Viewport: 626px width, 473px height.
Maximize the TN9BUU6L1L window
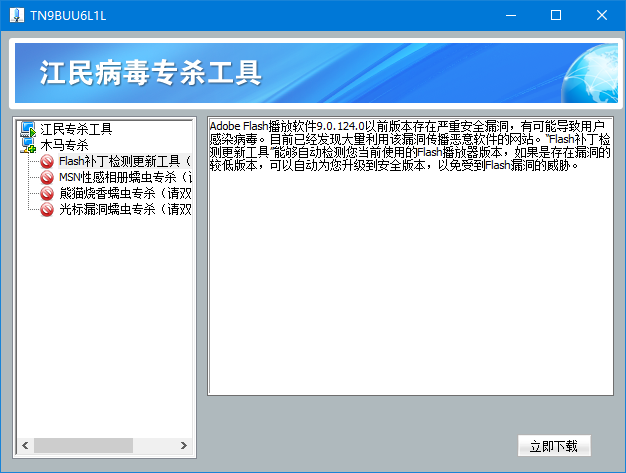pos(556,16)
